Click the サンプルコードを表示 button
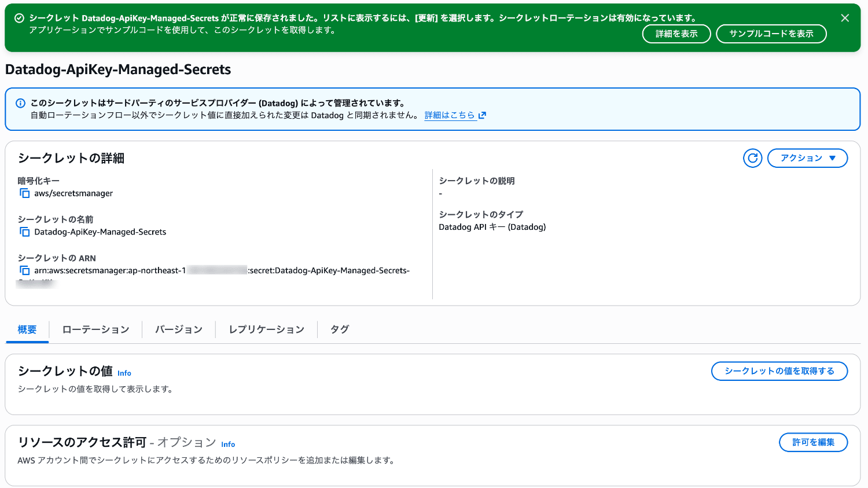 pyautogui.click(x=771, y=34)
